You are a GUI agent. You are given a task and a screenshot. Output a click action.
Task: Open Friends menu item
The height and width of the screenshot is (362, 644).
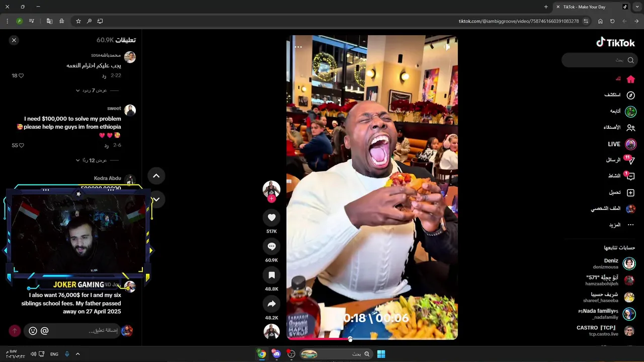[619, 128]
